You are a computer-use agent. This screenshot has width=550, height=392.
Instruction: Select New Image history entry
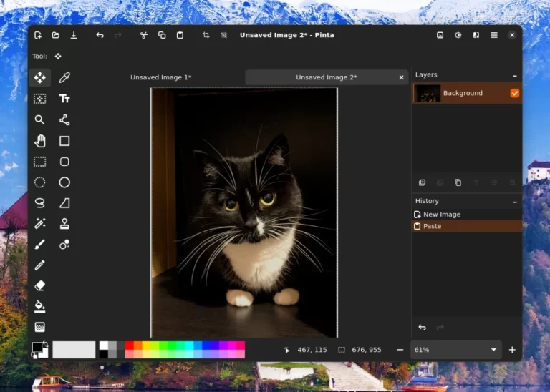coord(441,215)
